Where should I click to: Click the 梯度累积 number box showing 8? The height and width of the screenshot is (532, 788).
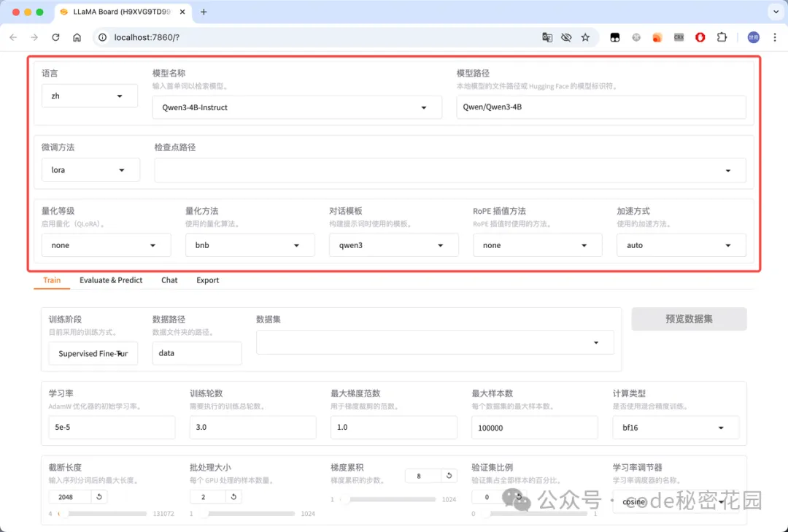(422, 476)
